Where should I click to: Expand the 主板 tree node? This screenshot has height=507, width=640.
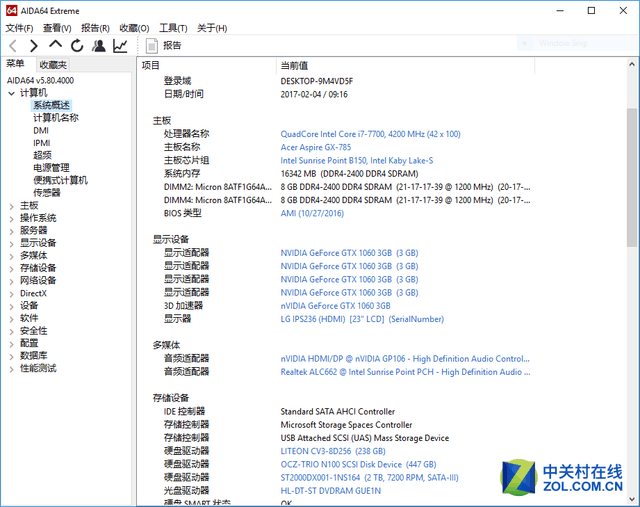click(11, 207)
